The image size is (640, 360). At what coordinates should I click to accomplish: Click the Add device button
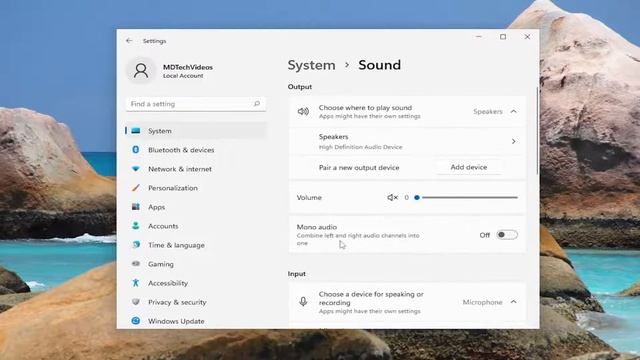click(x=469, y=167)
